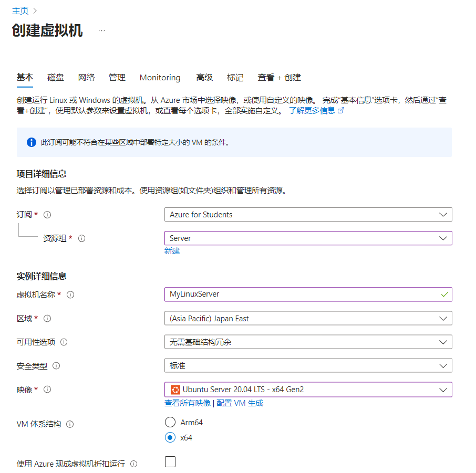The width and height of the screenshot is (476, 473).
Task: Select the x64 architecture radio button
Action: 170,437
